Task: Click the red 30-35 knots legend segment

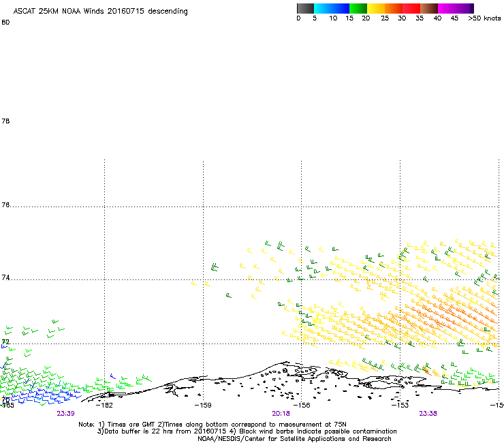Action: 411,8
